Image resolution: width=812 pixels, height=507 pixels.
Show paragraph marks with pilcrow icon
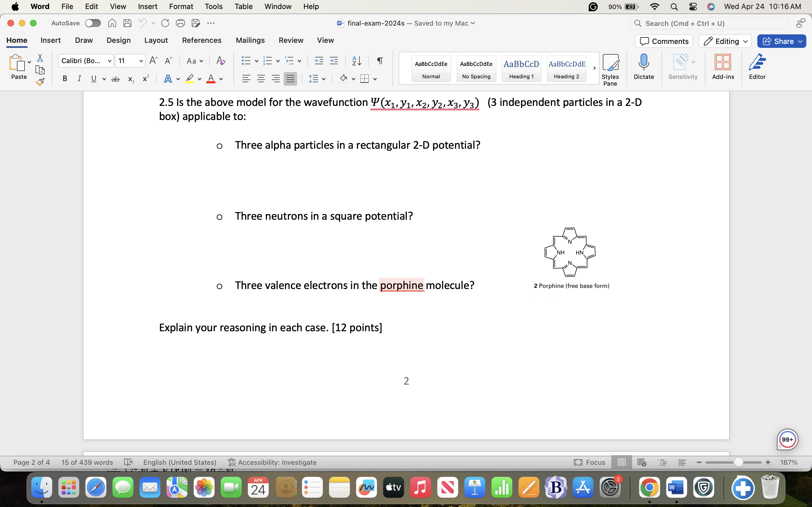pos(379,61)
